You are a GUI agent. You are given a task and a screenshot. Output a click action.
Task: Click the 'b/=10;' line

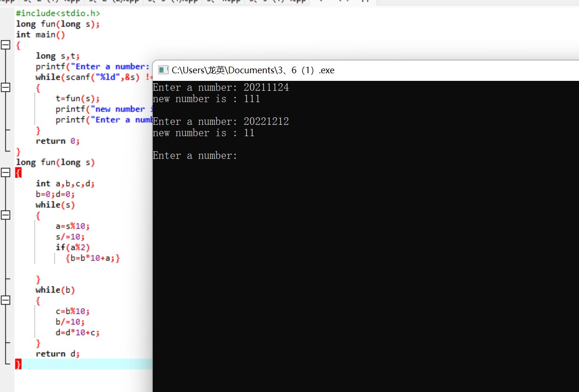70,322
